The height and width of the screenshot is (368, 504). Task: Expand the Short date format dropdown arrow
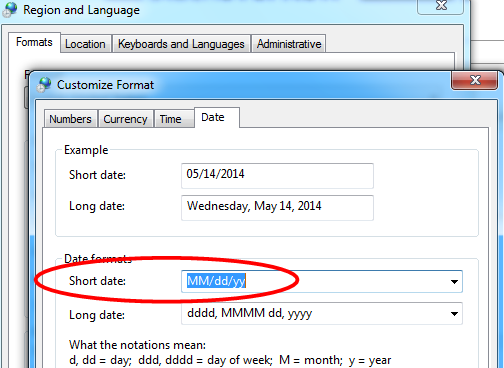click(x=454, y=282)
